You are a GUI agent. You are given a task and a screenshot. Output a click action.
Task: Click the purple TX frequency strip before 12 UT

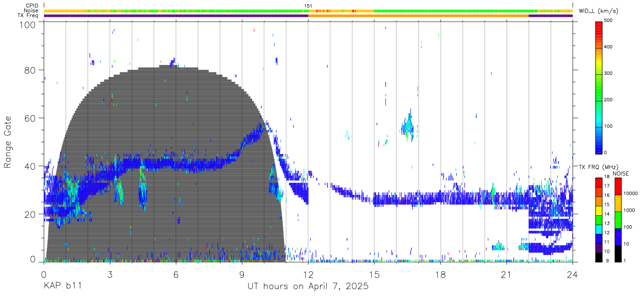click(x=176, y=16)
